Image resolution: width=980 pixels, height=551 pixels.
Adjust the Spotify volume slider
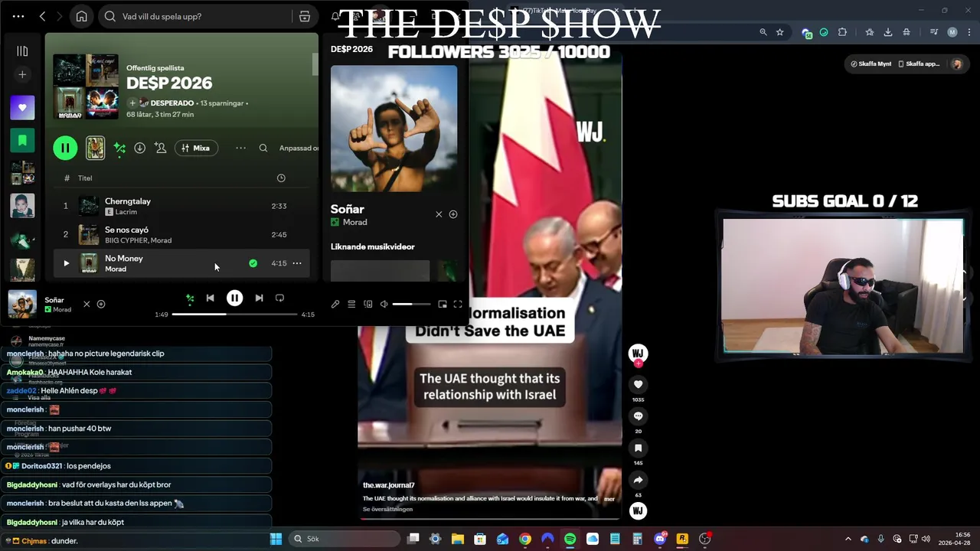412,304
